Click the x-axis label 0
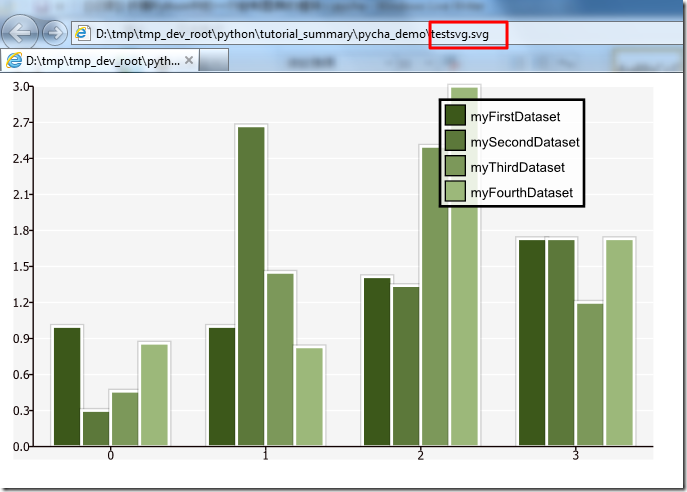Image resolution: width=687 pixels, height=492 pixels. point(110,455)
